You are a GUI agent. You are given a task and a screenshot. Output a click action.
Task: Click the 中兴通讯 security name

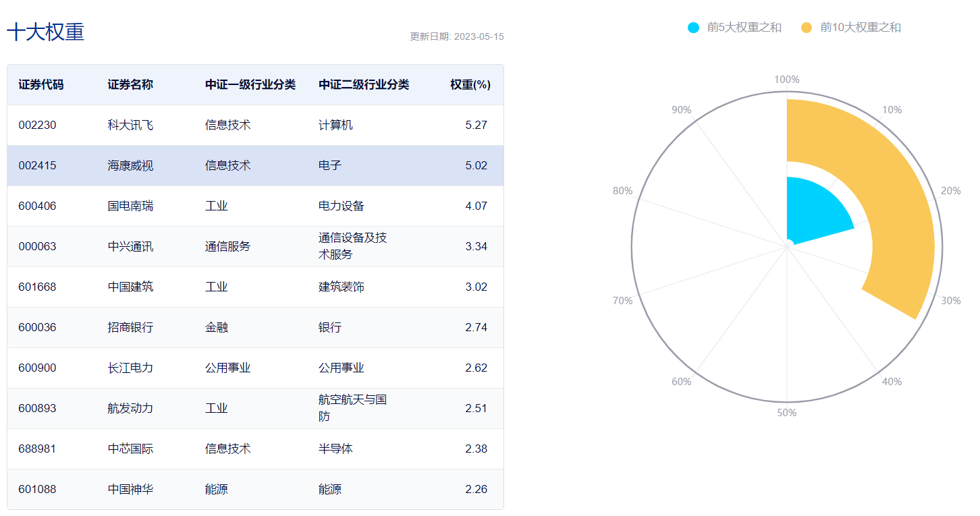click(130, 246)
